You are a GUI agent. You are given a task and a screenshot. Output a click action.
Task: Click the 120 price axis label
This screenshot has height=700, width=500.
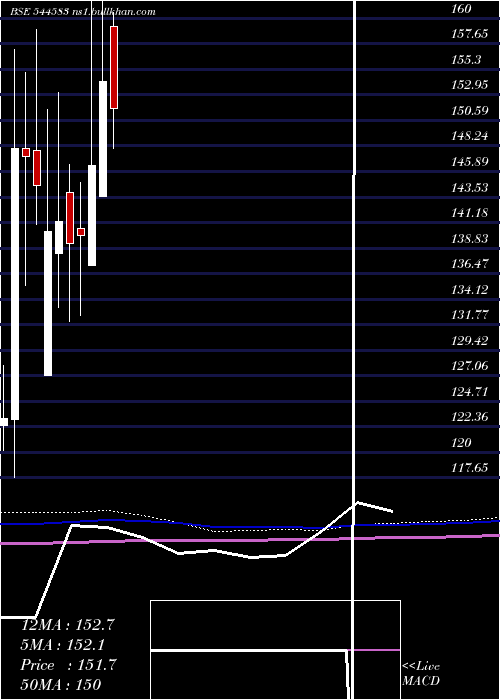point(462,443)
